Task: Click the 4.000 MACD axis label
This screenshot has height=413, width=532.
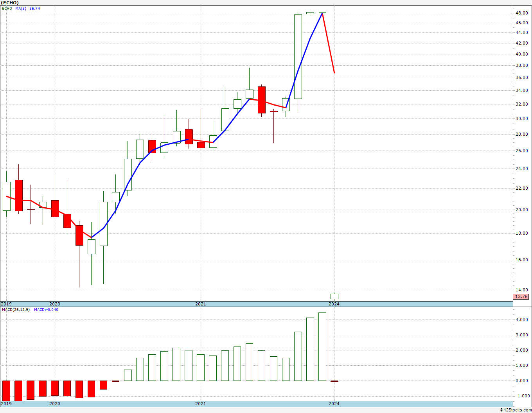Action: [x=522, y=320]
